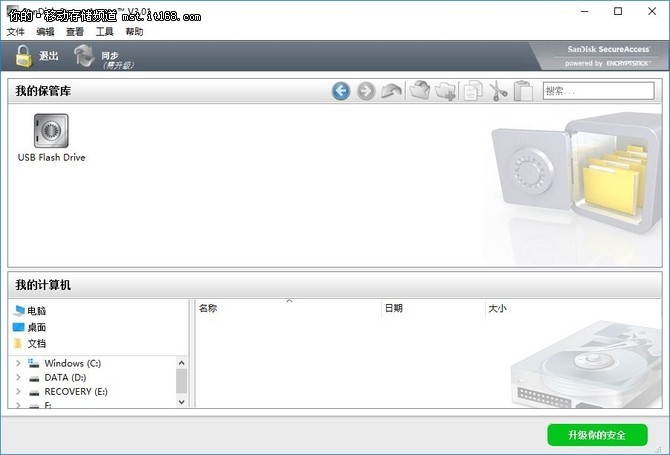Click the copy icon in vault toolbar

click(x=471, y=92)
